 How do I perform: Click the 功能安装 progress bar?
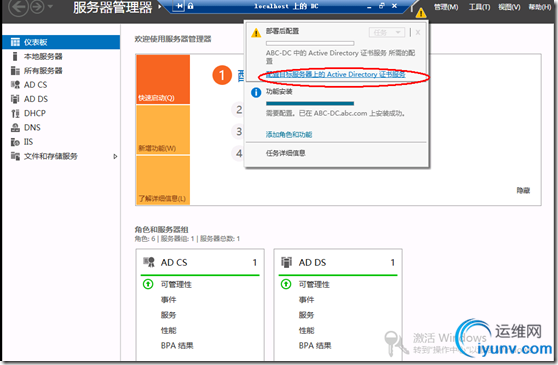pos(310,104)
